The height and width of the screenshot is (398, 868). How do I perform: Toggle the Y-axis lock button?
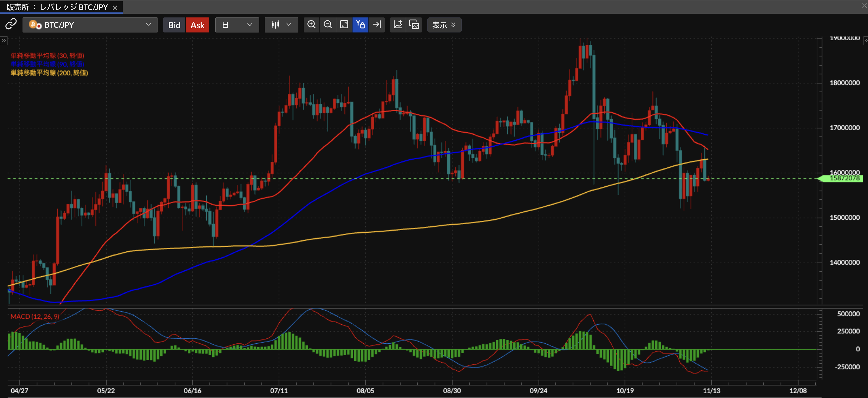[360, 25]
